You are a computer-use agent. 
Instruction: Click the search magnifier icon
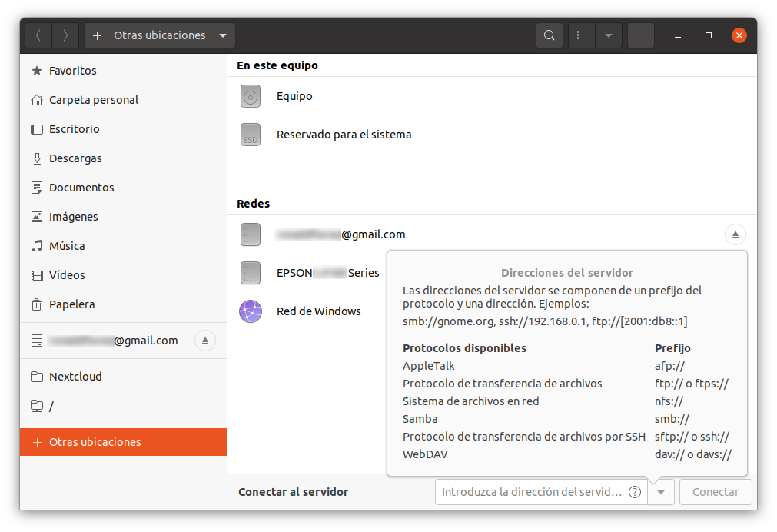[x=549, y=35]
